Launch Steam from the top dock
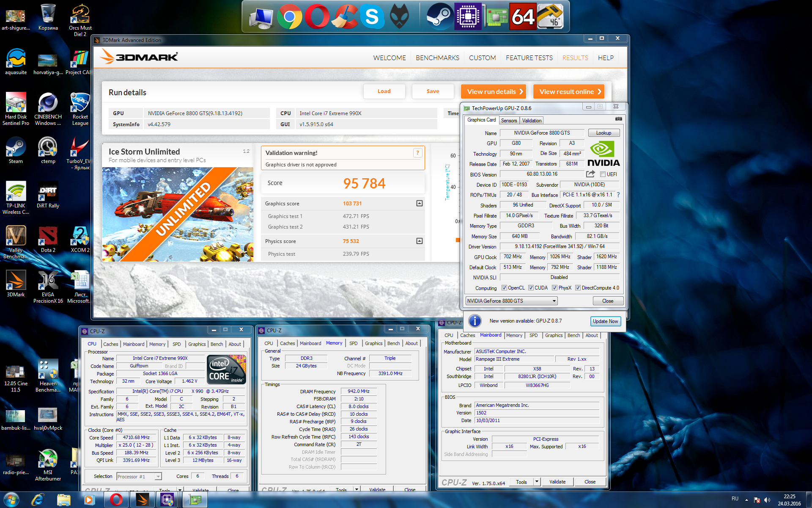The width and height of the screenshot is (812, 508). tap(440, 17)
